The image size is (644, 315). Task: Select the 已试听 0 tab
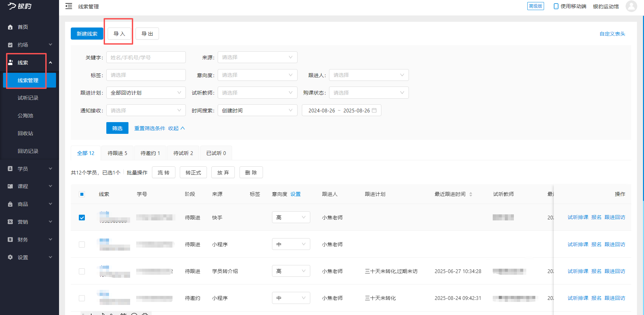pyautogui.click(x=216, y=153)
